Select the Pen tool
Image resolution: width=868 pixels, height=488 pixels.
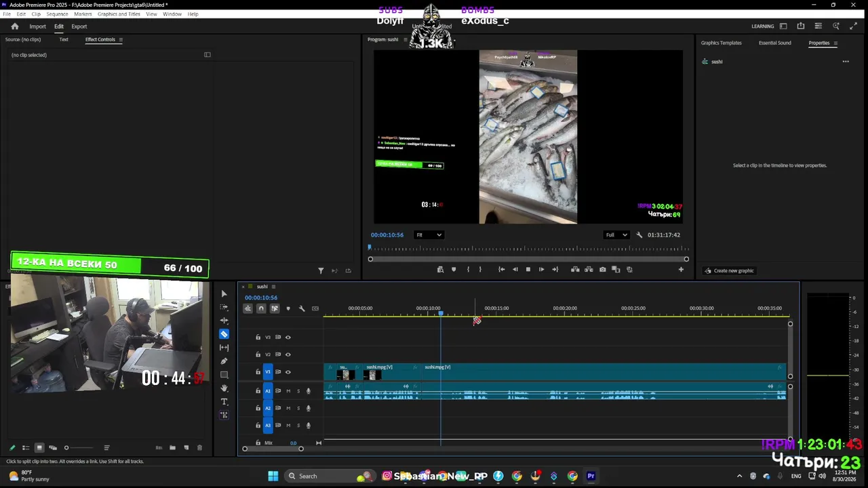pyautogui.click(x=224, y=361)
